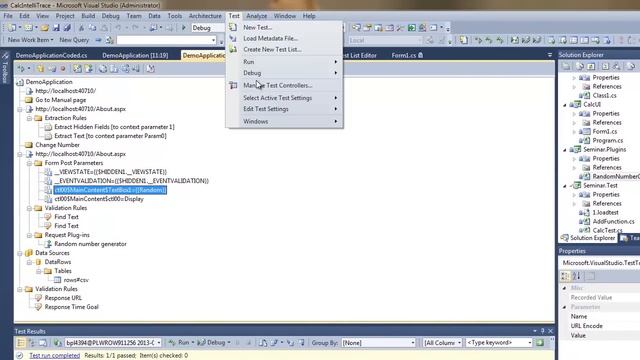Switch to DemoApplication [11:19] tab
The width and height of the screenshot is (640, 360).
pos(135,55)
